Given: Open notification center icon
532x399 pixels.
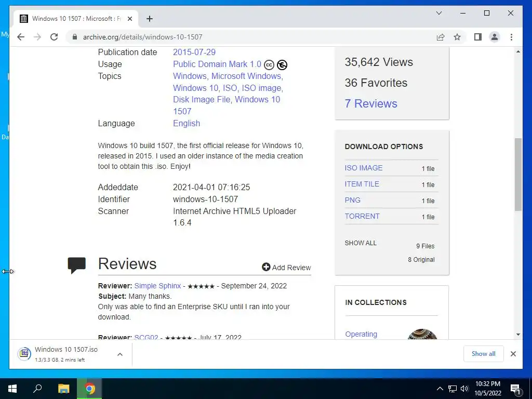Looking at the screenshot, I should click(515, 389).
